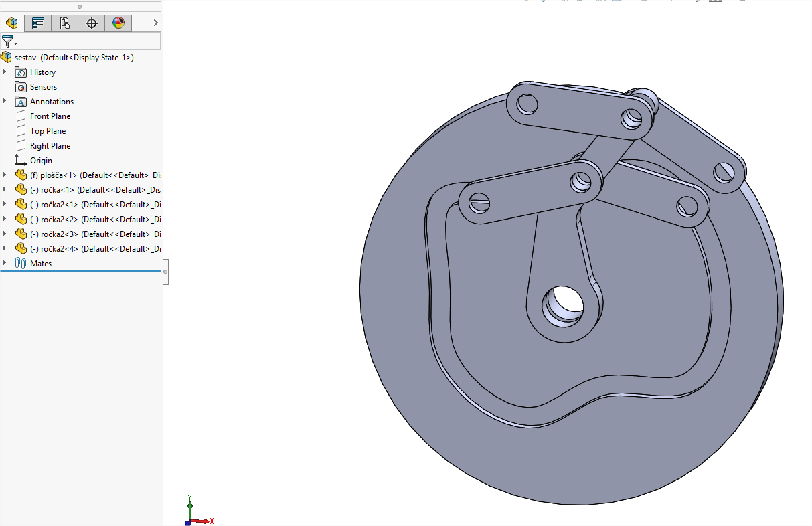Click the Sensors folder icon
The height and width of the screenshot is (526, 812).
[21, 87]
